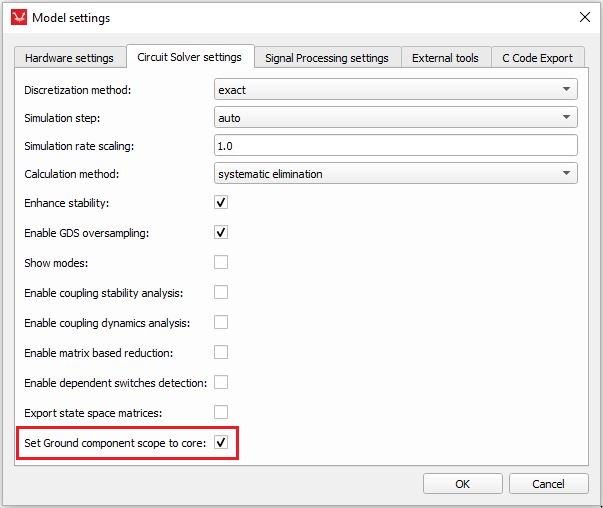Switch to the Hardware settings tab
The width and height of the screenshot is (603, 508).
pos(69,58)
